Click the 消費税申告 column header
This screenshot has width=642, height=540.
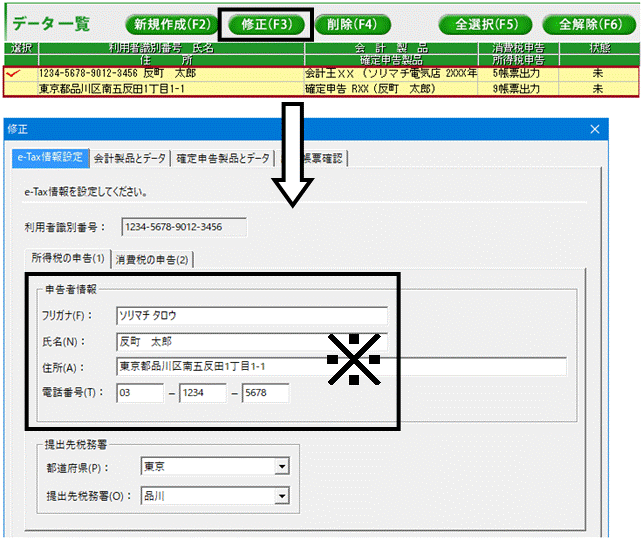tap(518, 48)
